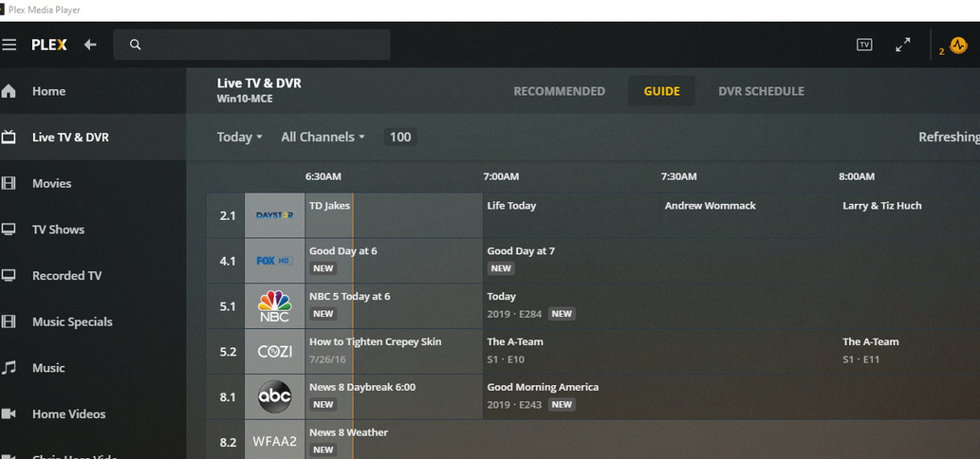
Task: Click the 7:00AM time header
Action: pos(501,176)
